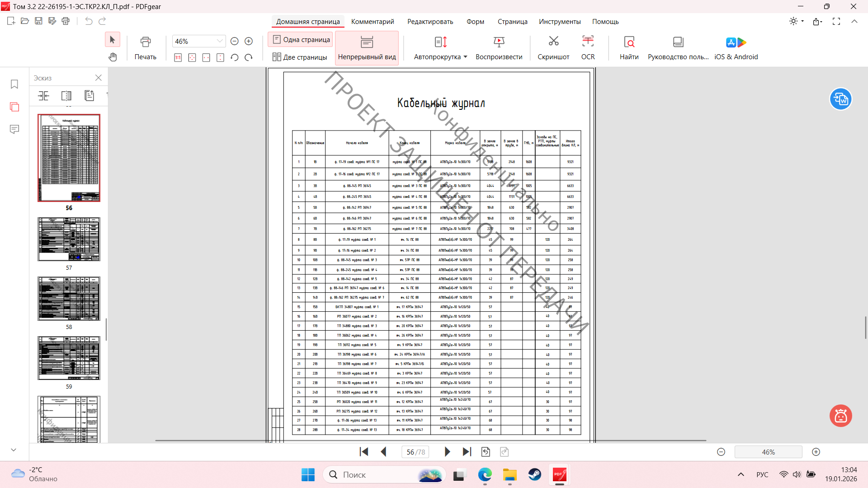868x488 pixels.
Task: Rotate page clockwise icon in toolbar
Action: 249,57
